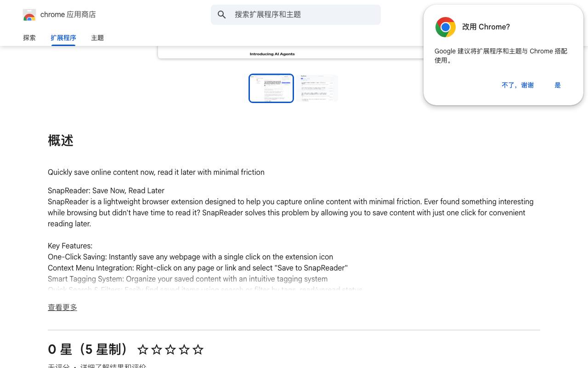588x368 pixels.
Task: Click the 'Smart Tagging System' feature line
Action: pyautogui.click(x=187, y=279)
